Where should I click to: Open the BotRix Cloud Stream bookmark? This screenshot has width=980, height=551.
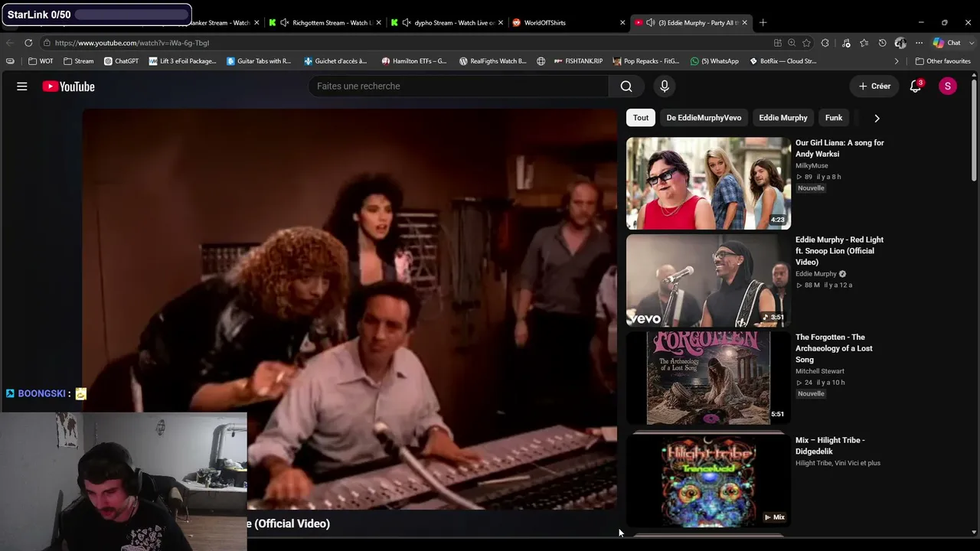[x=783, y=61]
